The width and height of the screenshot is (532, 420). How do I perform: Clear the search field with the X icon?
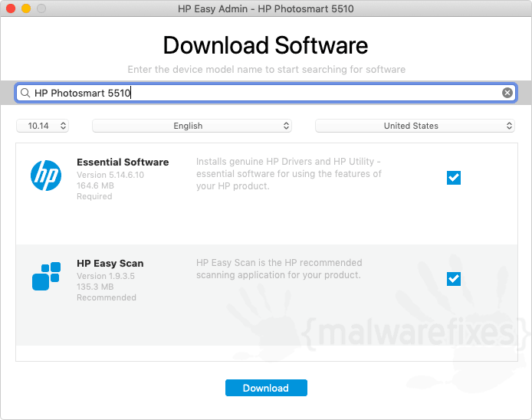point(507,93)
